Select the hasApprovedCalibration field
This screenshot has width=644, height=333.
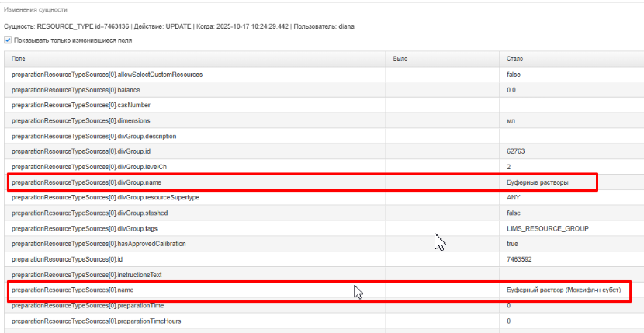click(x=99, y=244)
